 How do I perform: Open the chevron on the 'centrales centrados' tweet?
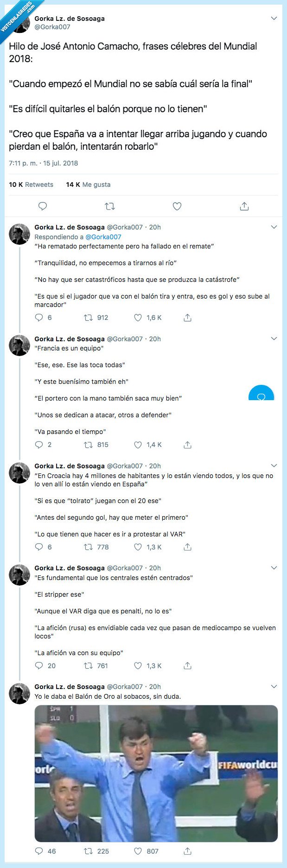(274, 567)
